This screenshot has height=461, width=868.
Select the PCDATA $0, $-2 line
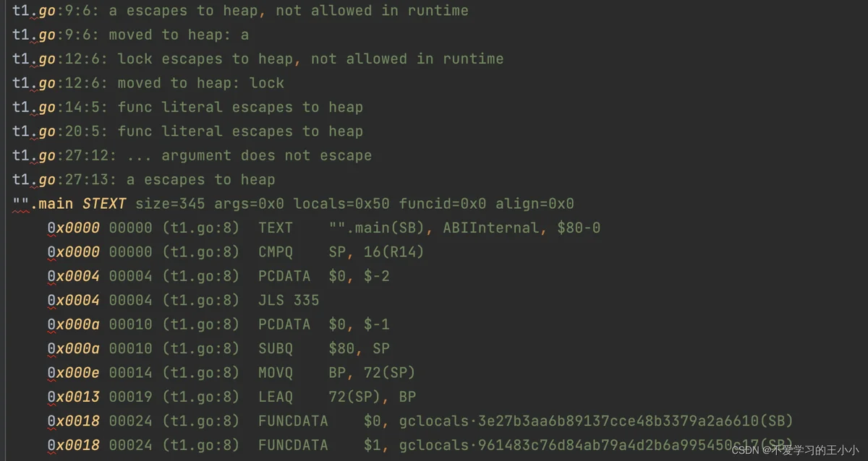click(x=218, y=276)
